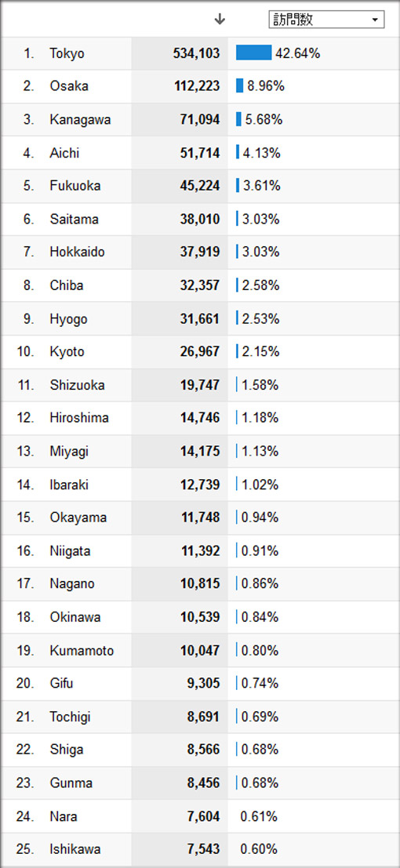Screen dimensions: 400x868
Task: Open the Nara region entry
Action: click(x=64, y=816)
